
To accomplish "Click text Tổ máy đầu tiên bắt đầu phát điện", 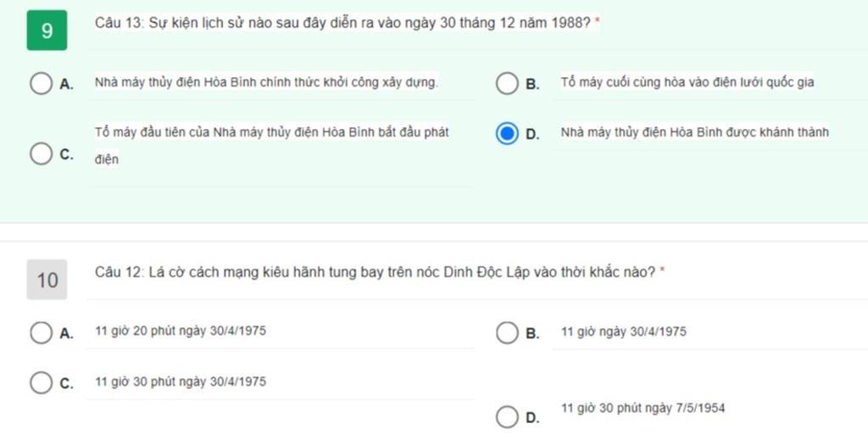I will (272, 146).
